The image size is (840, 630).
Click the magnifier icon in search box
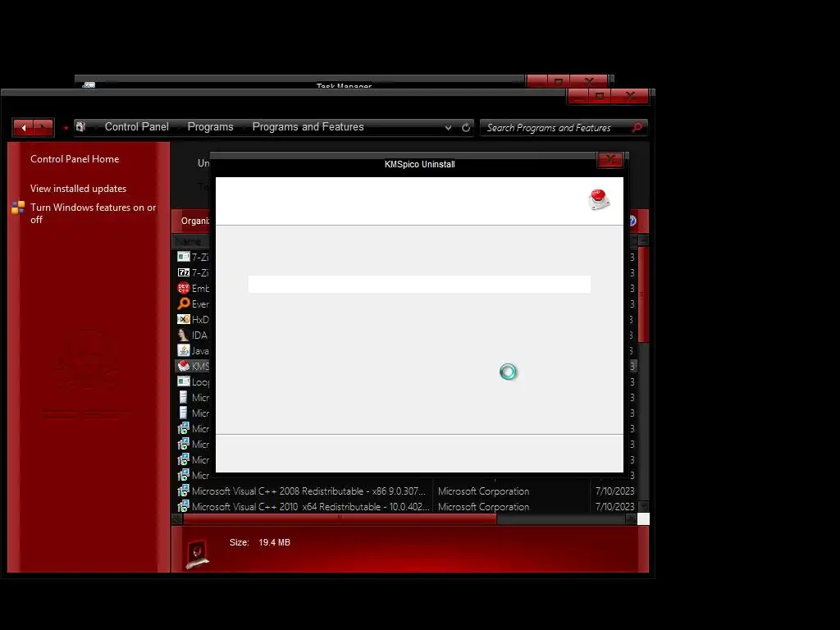point(637,127)
